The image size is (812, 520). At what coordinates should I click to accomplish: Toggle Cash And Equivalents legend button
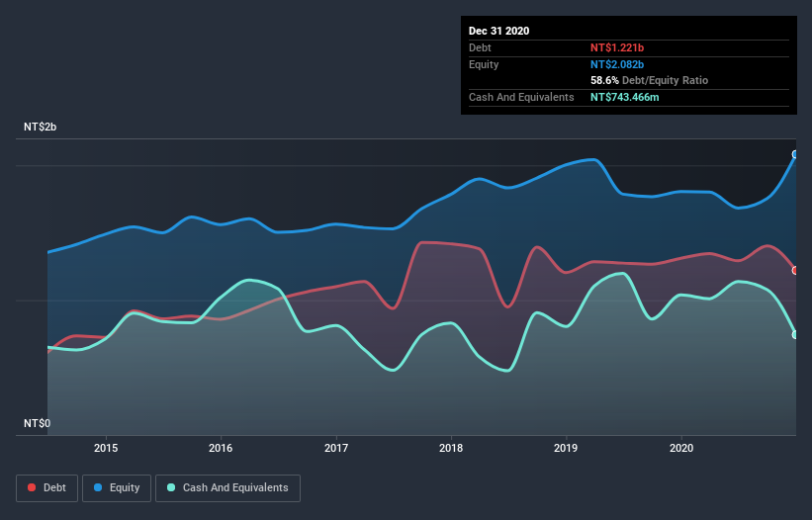coord(227,488)
